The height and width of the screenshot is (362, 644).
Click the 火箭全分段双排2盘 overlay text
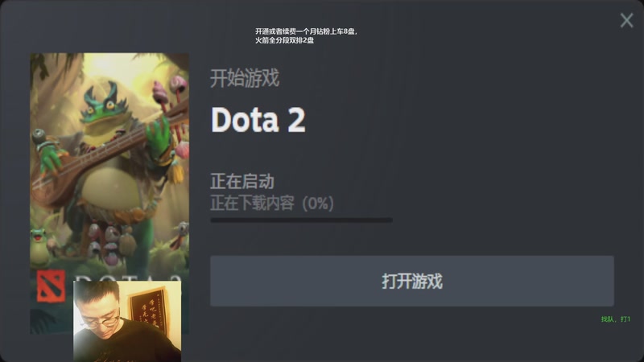(285, 40)
